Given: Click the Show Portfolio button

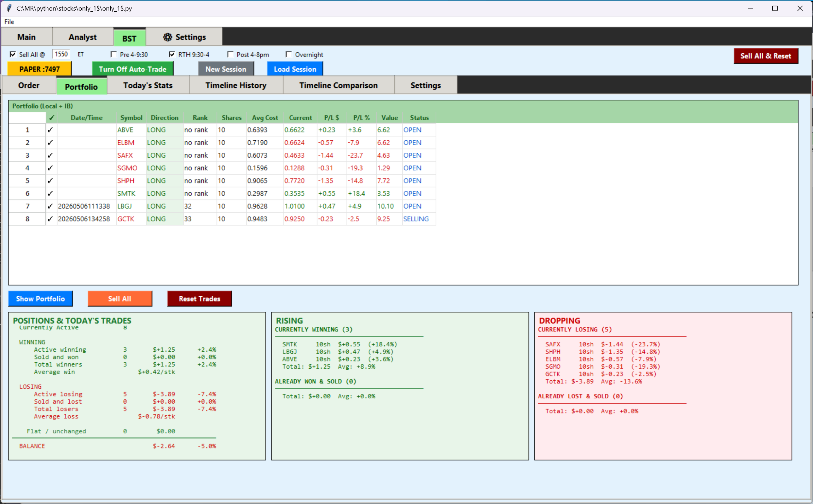Looking at the screenshot, I should click(40, 299).
